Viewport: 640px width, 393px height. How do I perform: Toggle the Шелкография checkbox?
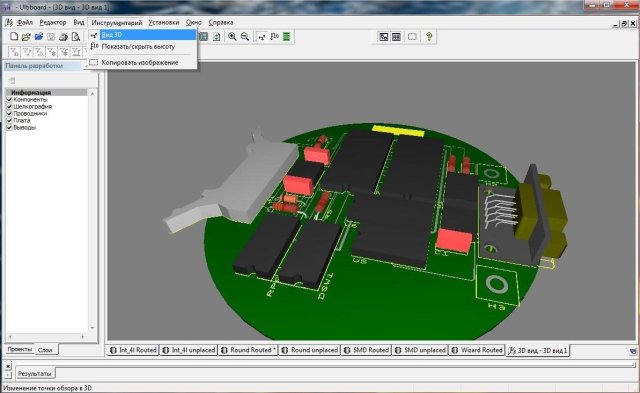(9, 107)
